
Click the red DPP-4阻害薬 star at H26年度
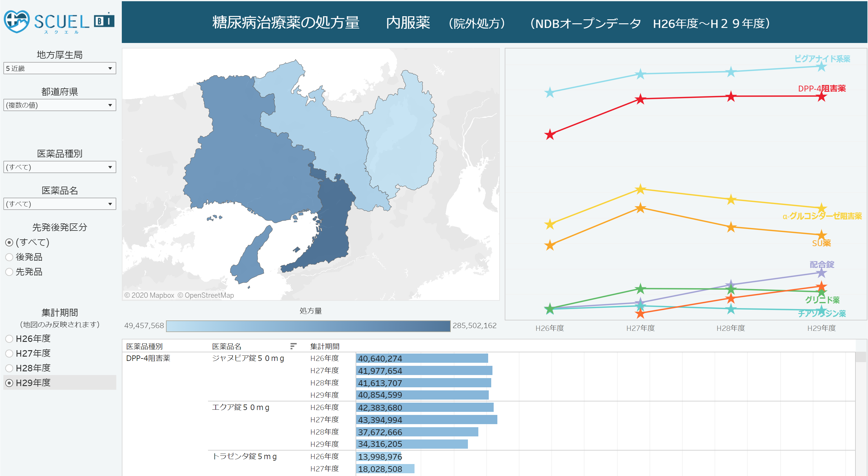[x=550, y=134]
